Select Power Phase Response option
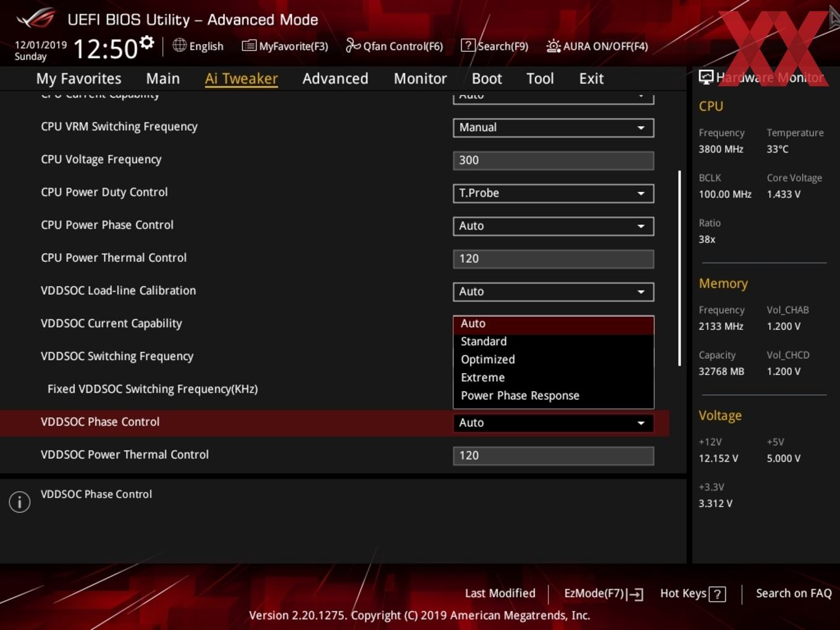The height and width of the screenshot is (630, 840). click(x=553, y=395)
